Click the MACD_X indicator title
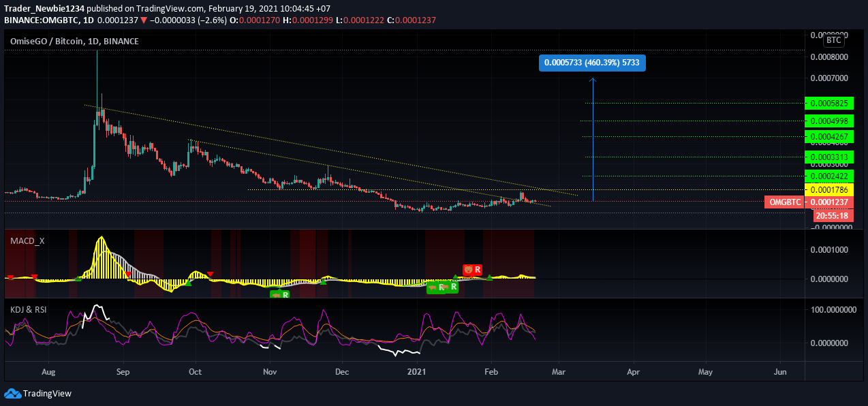Viewport: 868px width, 406px height. (27, 240)
